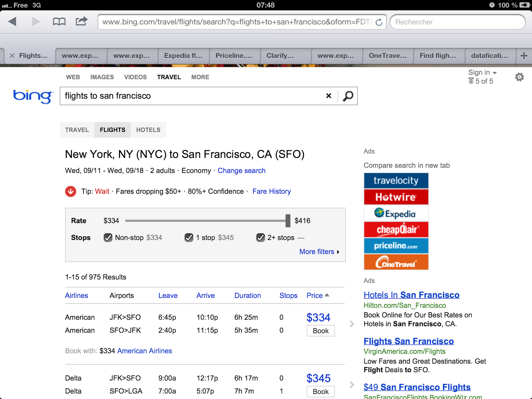
Task: Sort results by Stops column
Action: pos(288,296)
